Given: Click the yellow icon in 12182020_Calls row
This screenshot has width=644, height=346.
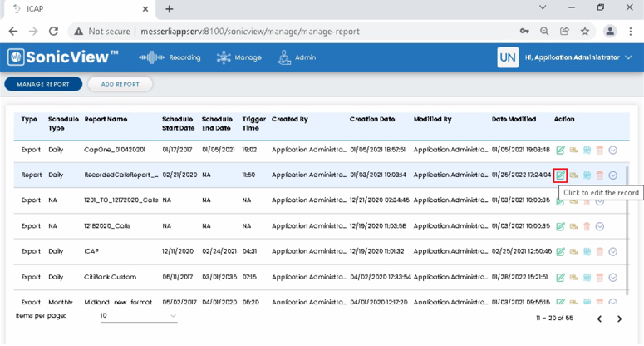Looking at the screenshot, I should (x=573, y=226).
